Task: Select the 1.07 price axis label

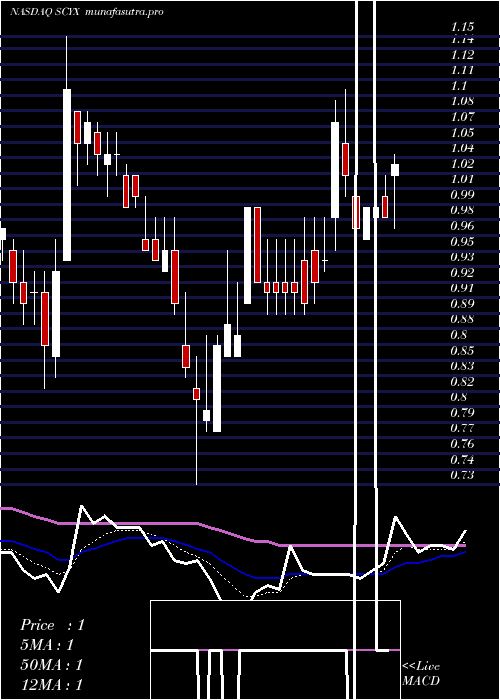Action: (x=462, y=117)
